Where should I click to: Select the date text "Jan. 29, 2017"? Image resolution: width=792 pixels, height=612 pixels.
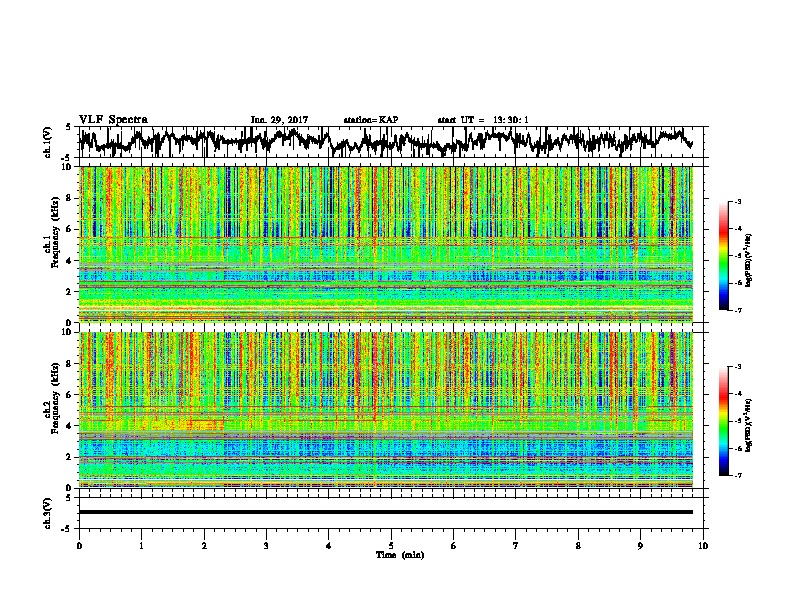pos(279,120)
